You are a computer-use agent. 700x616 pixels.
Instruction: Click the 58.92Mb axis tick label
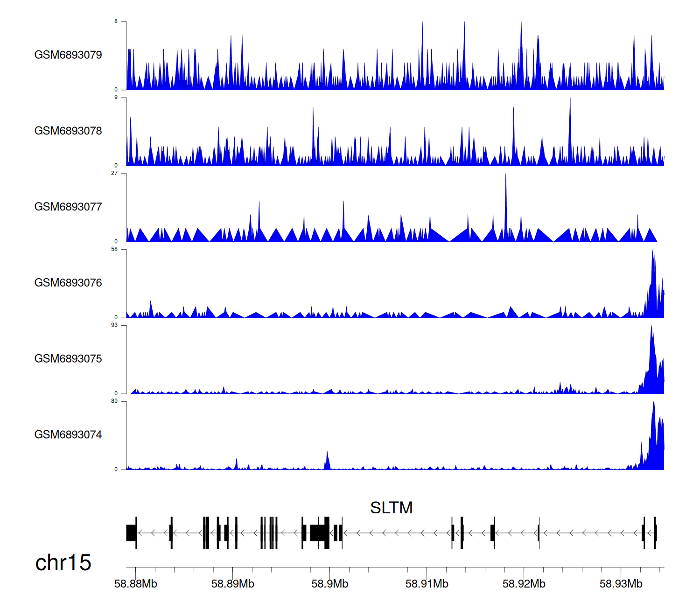524,584
